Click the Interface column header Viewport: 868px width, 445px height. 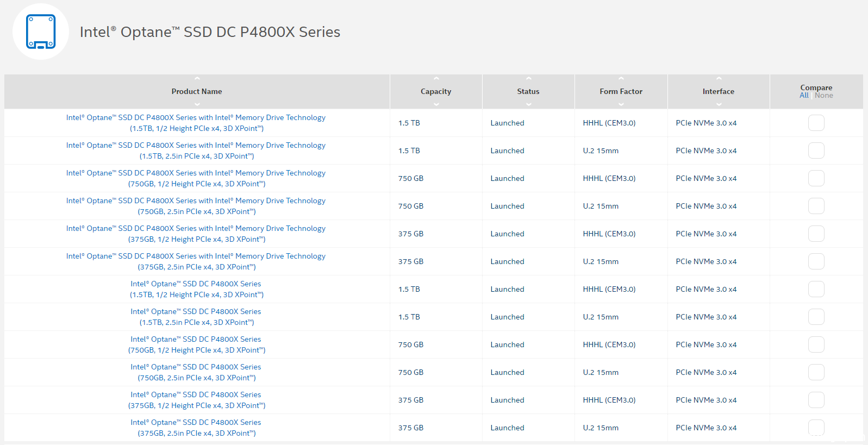[x=719, y=91]
